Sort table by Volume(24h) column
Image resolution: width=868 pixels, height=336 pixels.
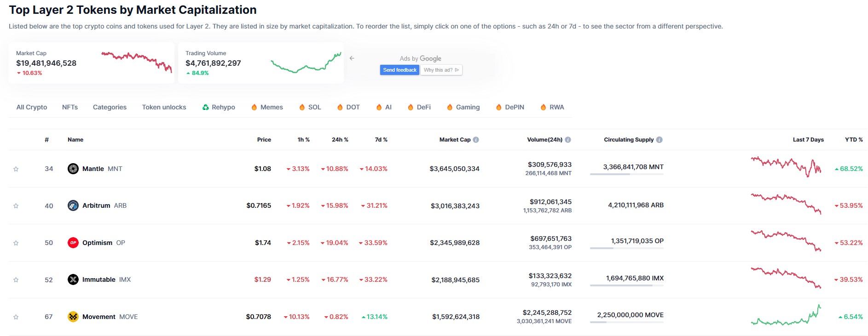544,140
